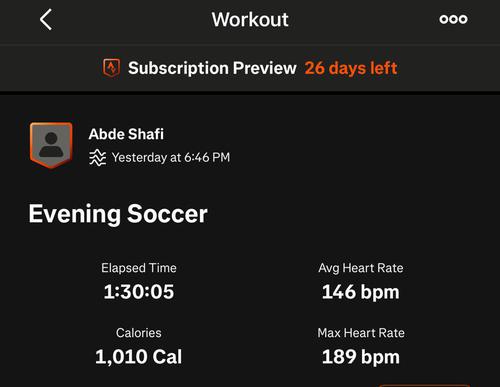Tap the soccer activity type icon
Image resolution: width=500 pixels, height=387 pixels.
tap(97, 157)
